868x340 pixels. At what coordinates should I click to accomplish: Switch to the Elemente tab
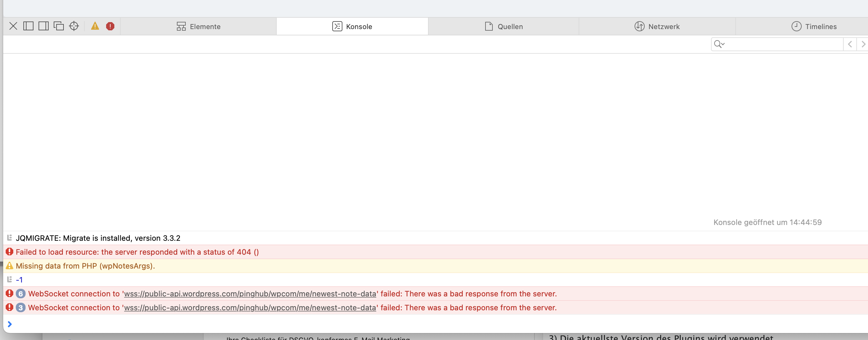pyautogui.click(x=198, y=26)
